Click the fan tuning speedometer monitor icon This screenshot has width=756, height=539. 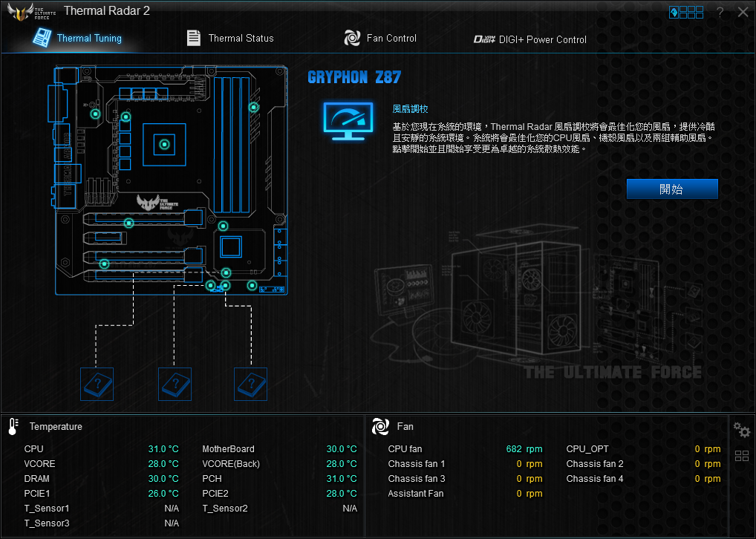(x=348, y=122)
